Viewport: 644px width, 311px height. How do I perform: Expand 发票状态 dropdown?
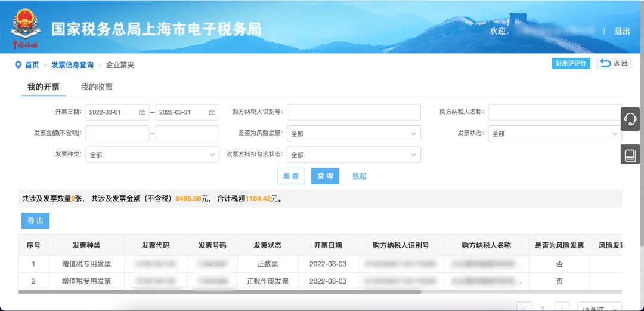coord(554,134)
